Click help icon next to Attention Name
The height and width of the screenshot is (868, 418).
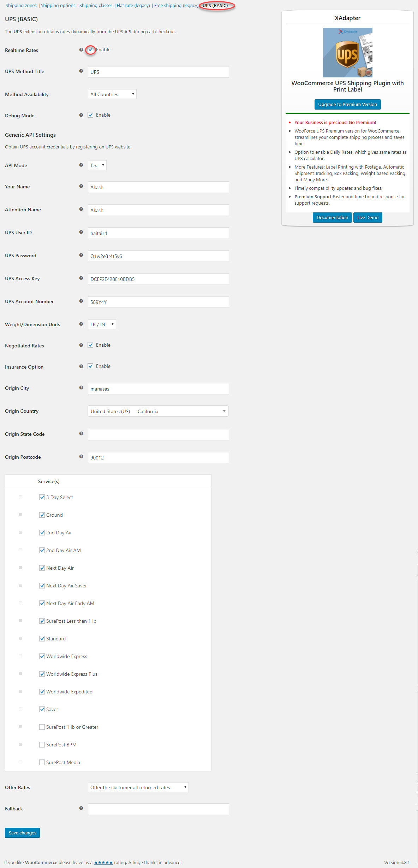pyautogui.click(x=81, y=209)
